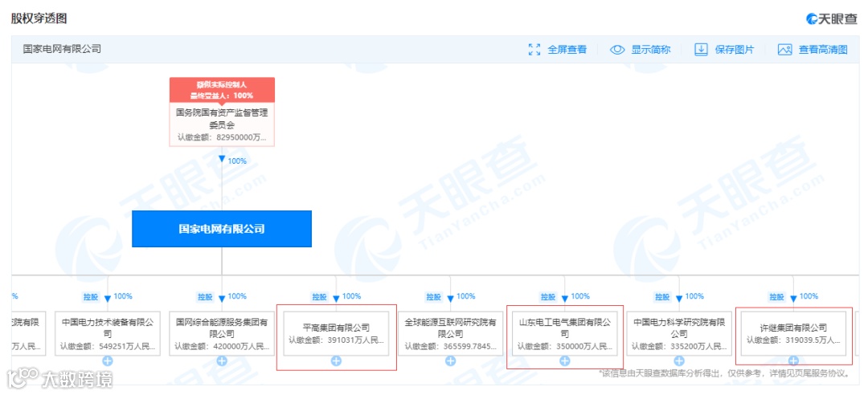
Task: Open 国网综合能源服务集团有限公司 node
Action: [222, 334]
